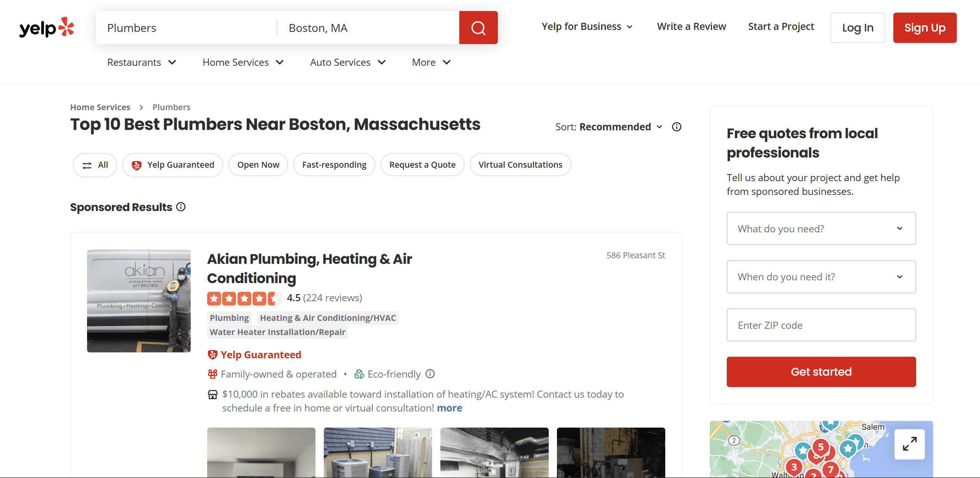
Task: Open Akian Plumbing, Heating & Air Conditioning listing
Action: tap(310, 269)
